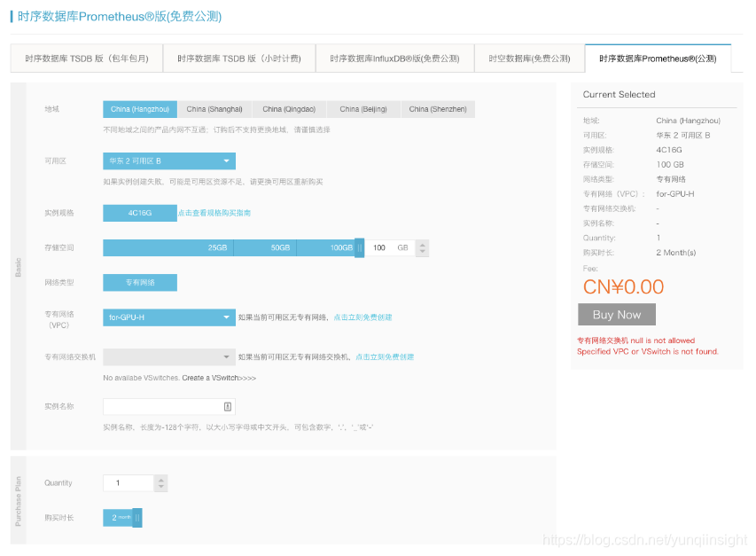This screenshot has height=556, width=756.
Task: Click the 购买时长 2 month slider handle
Action: coord(137,518)
